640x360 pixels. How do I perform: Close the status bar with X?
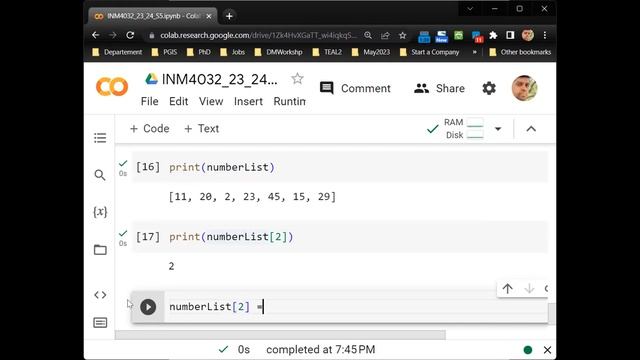pyautogui.click(x=547, y=350)
